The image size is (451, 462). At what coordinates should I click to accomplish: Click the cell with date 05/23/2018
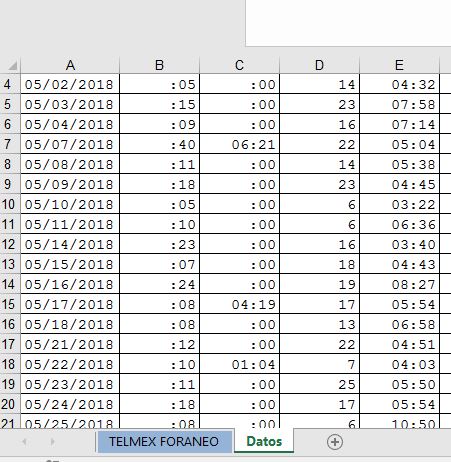70,384
